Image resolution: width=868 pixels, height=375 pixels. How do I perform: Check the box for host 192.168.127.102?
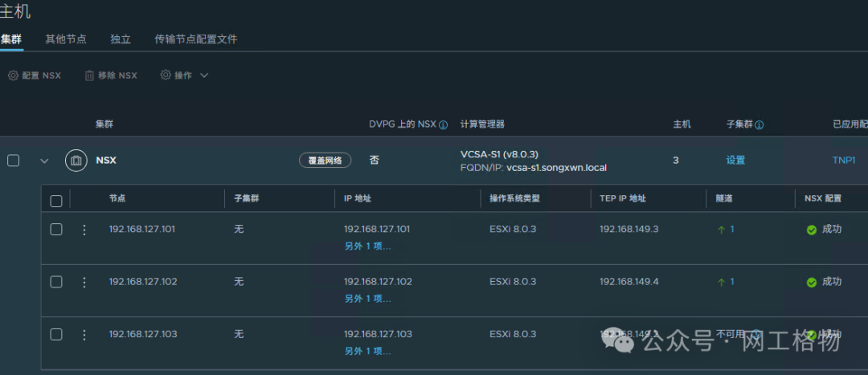(56, 282)
